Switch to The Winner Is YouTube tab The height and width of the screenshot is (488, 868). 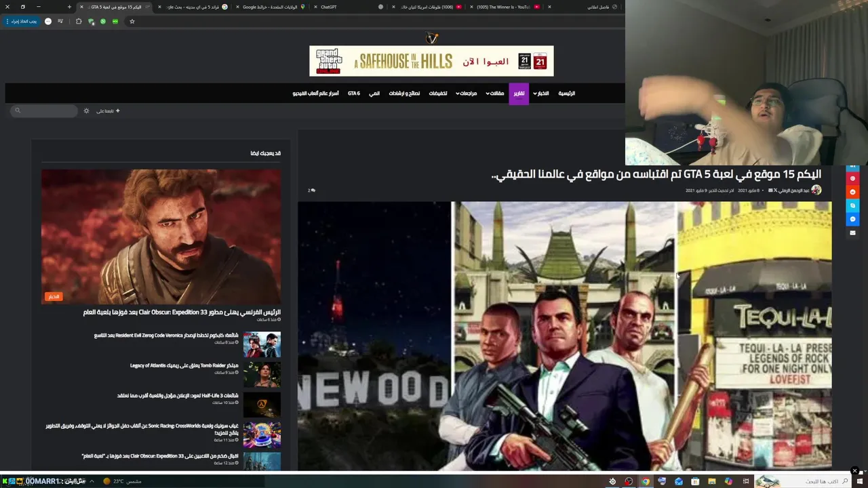(x=504, y=7)
